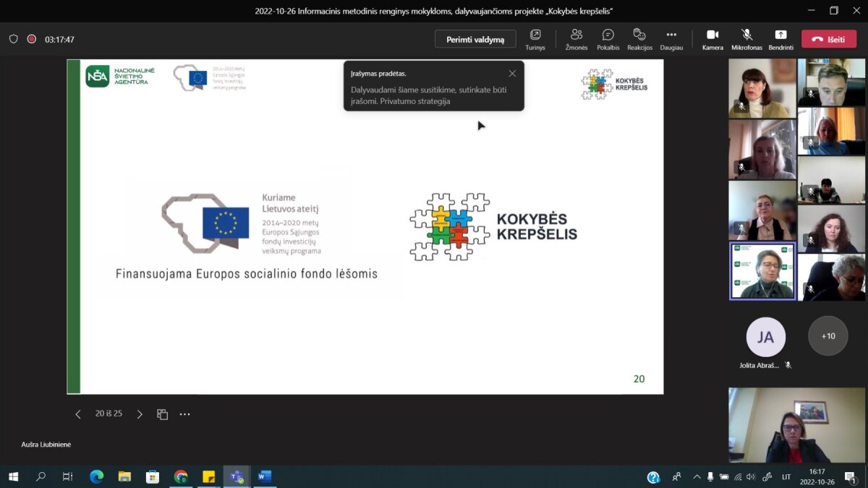This screenshot has width=868, height=488.
Task: Go to the previous slide
Action: click(78, 414)
